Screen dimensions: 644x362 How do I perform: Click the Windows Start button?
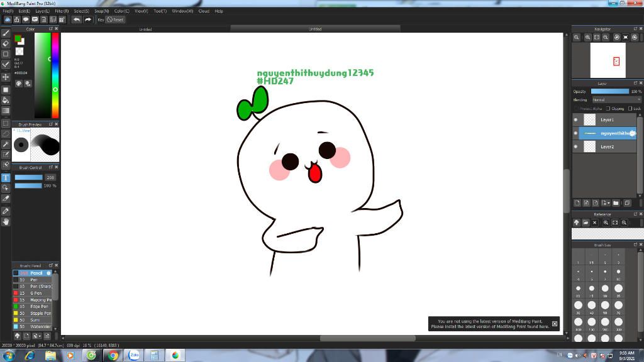9,356
